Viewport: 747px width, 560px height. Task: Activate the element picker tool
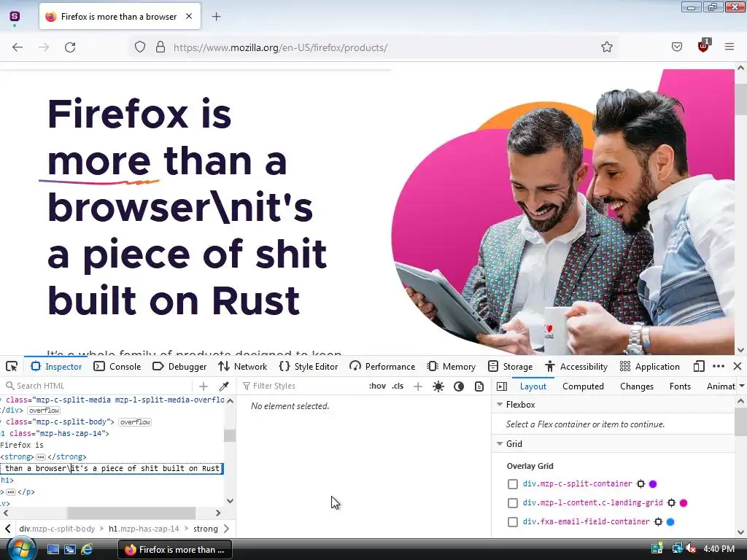click(12, 366)
